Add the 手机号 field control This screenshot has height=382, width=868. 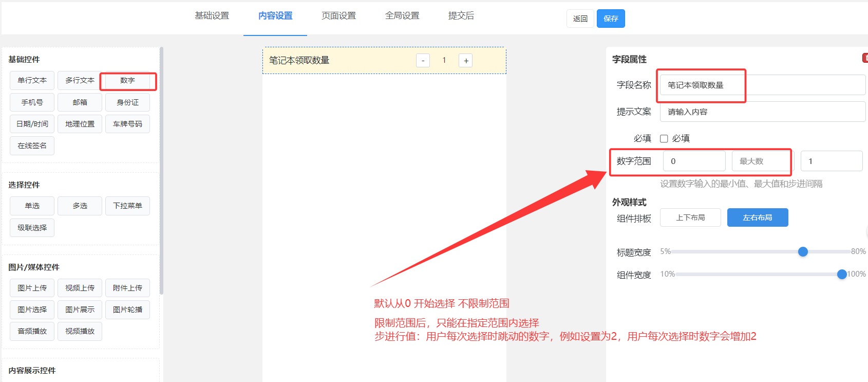(x=32, y=102)
